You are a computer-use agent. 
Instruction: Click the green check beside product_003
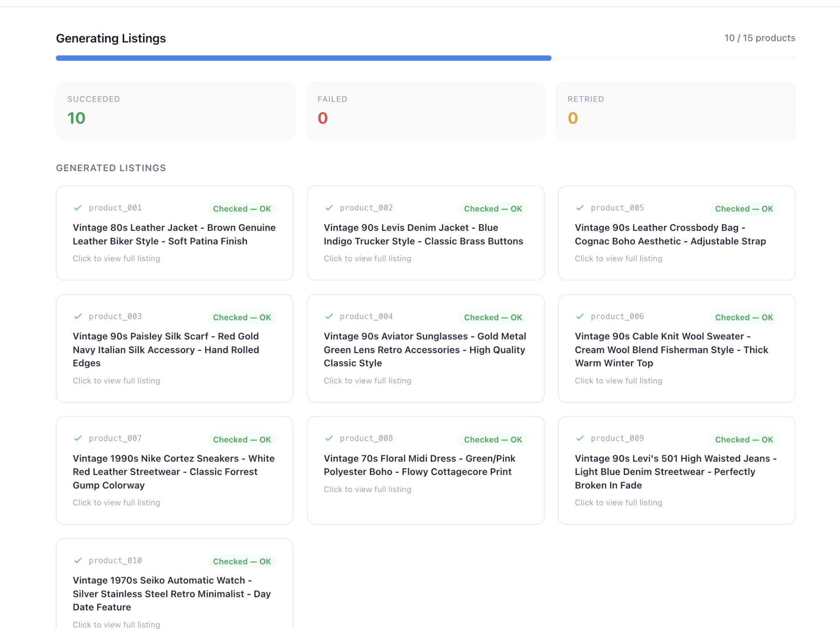point(78,316)
